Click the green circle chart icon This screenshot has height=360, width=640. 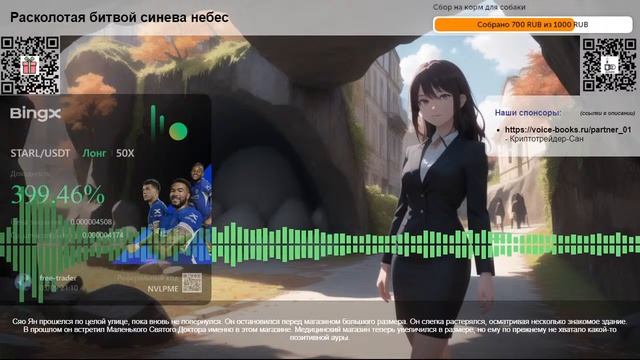tap(178, 131)
